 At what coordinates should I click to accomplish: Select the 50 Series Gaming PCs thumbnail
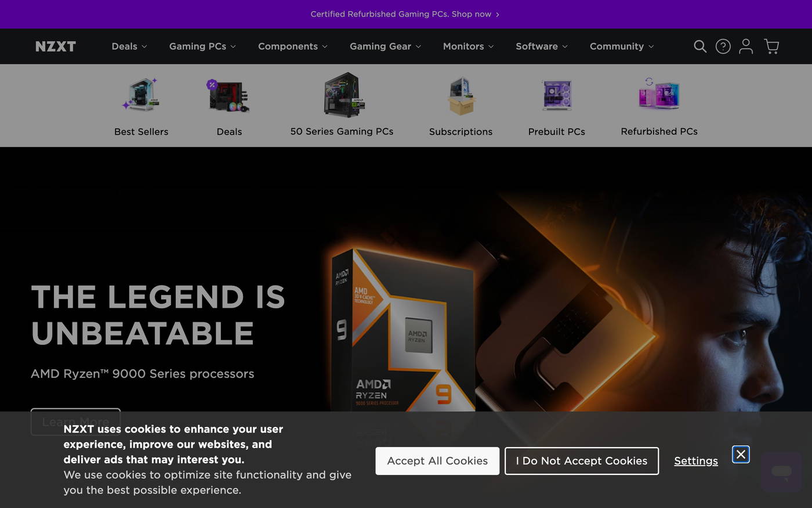click(342, 95)
